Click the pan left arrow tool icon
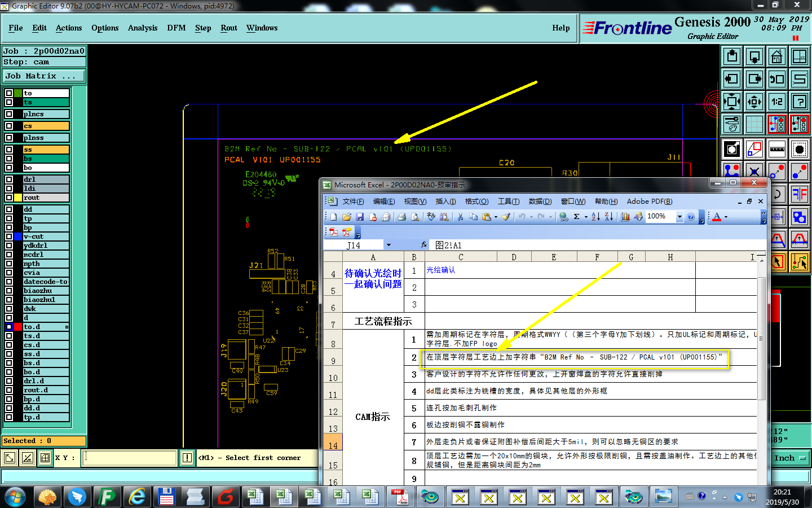Screen dimensions: 812x508 pos(732,79)
